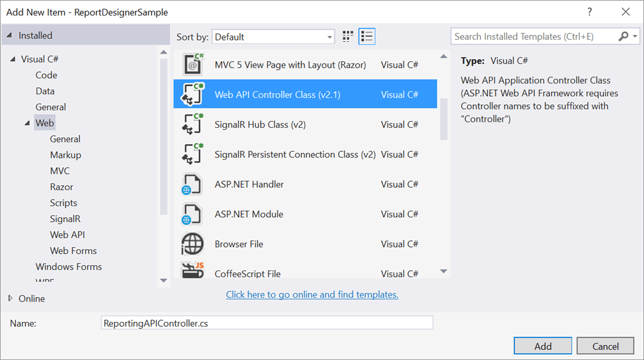Click the Cancel button
Image resolution: width=644 pixels, height=360 pixels.
click(x=605, y=346)
